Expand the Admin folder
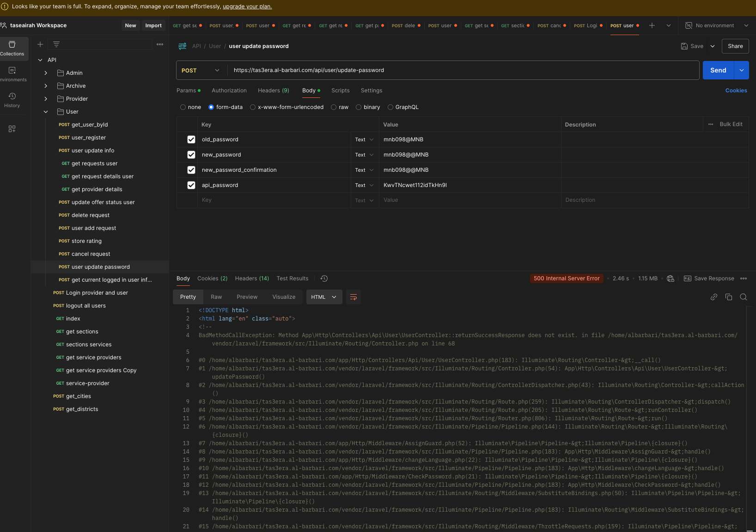The width and height of the screenshot is (756, 532). tap(46, 73)
